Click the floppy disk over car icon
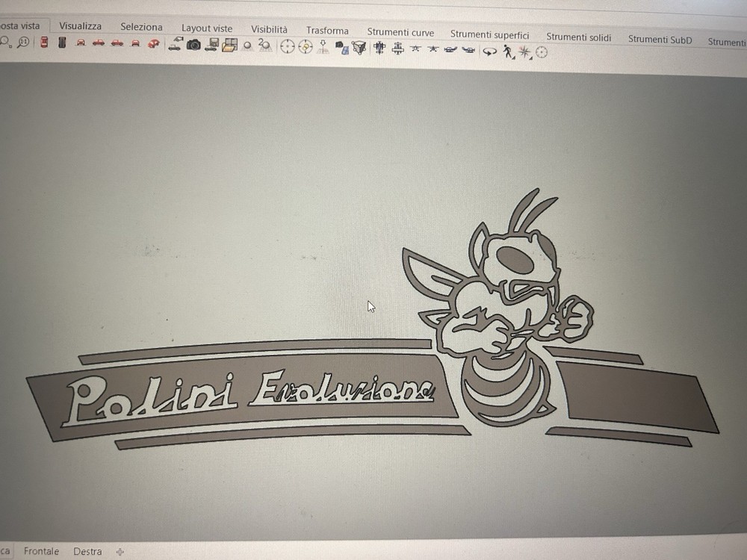The image size is (747, 560). click(211, 44)
